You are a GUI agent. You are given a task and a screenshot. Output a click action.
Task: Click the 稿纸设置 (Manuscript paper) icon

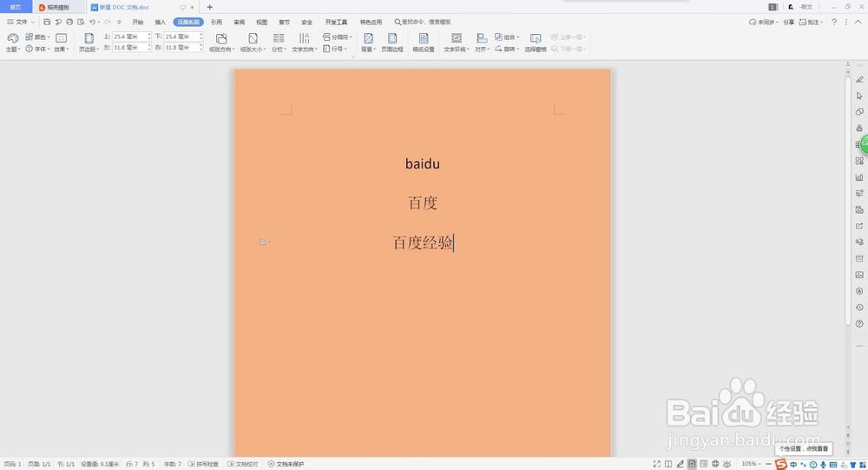point(424,38)
